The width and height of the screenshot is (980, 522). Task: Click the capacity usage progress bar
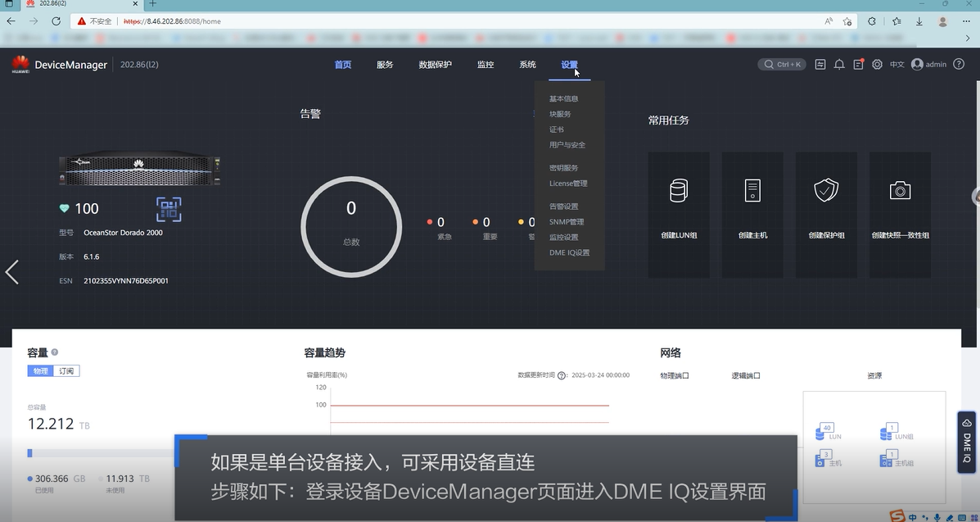coord(100,452)
